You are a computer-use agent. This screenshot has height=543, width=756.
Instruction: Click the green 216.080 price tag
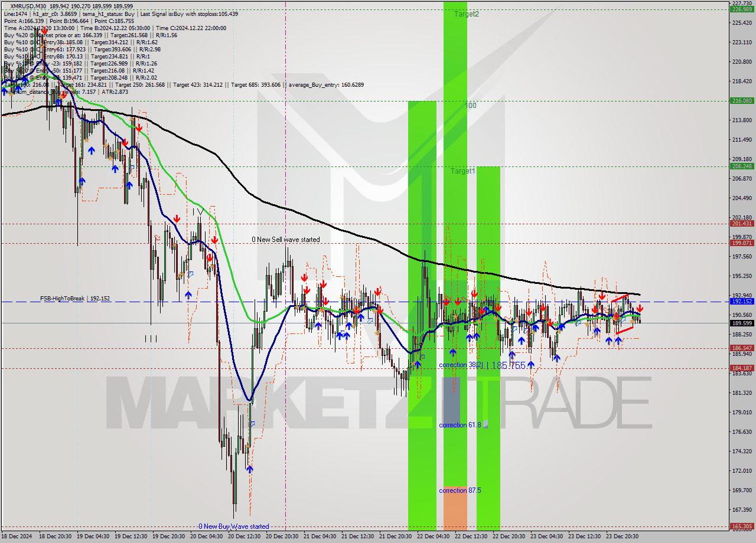pos(742,101)
